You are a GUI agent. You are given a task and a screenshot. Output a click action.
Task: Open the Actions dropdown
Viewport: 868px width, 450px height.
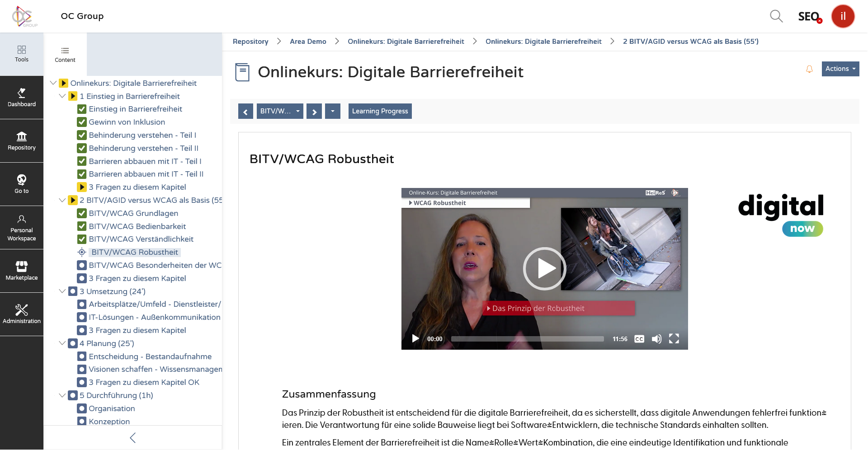[840, 69]
